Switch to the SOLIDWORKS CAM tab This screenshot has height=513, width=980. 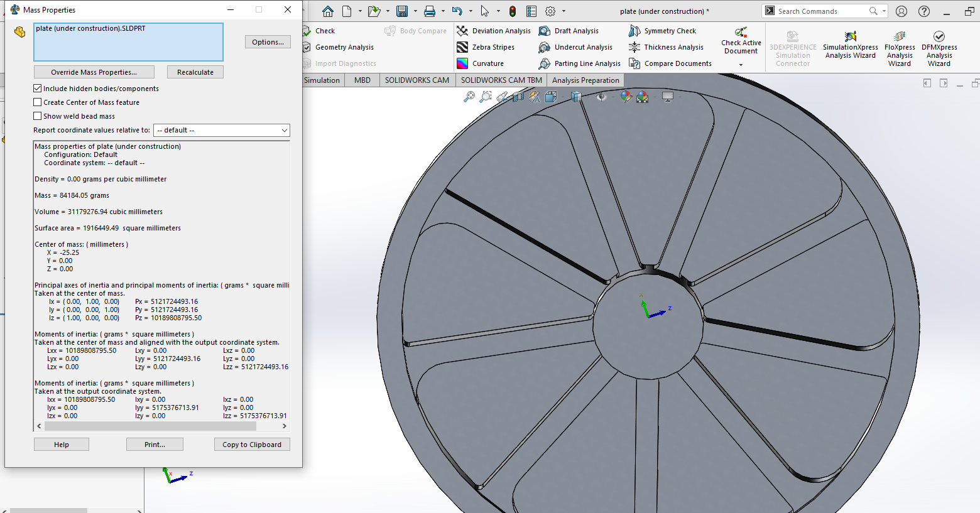click(x=416, y=80)
